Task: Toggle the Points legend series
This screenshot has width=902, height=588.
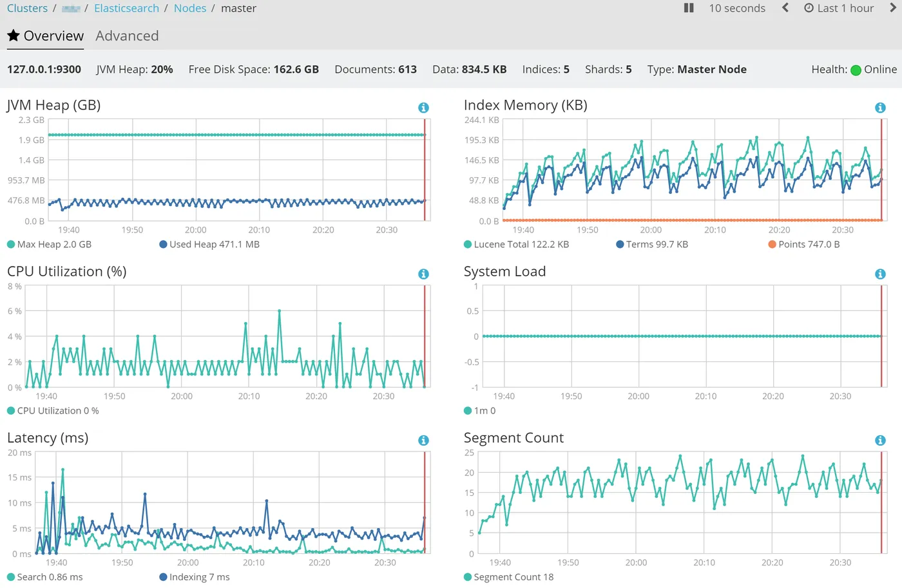Action: (804, 244)
